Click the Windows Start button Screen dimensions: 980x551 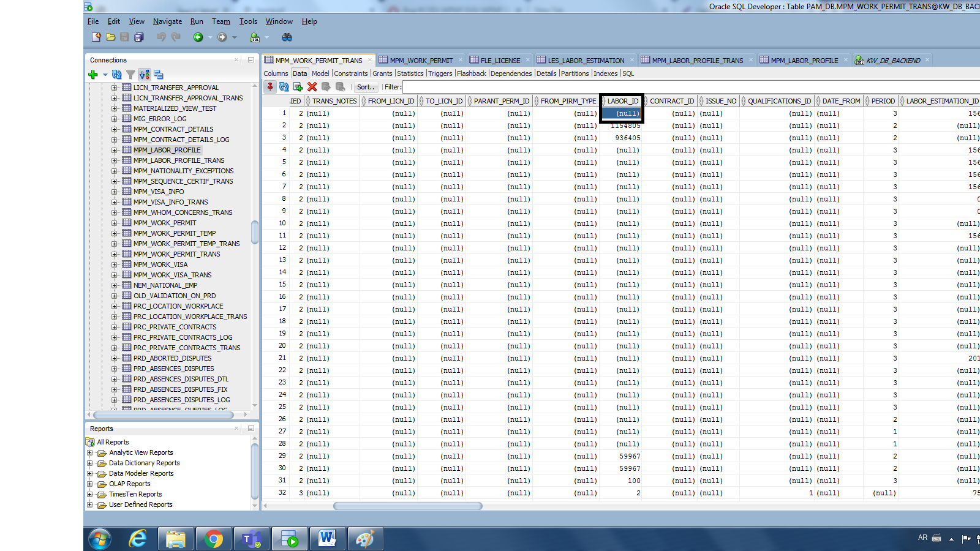(x=100, y=539)
